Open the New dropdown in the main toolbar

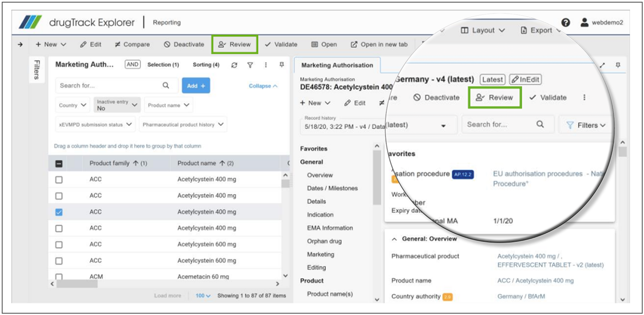click(51, 44)
